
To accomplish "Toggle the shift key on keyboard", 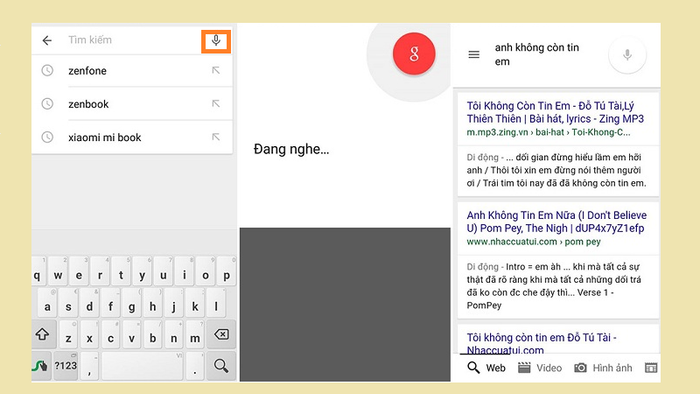I will 44,334.
